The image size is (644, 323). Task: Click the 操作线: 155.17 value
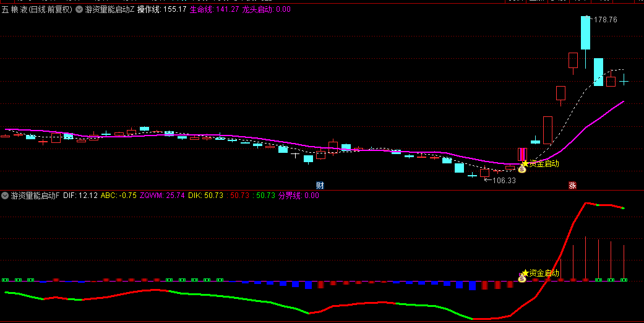coord(162,9)
